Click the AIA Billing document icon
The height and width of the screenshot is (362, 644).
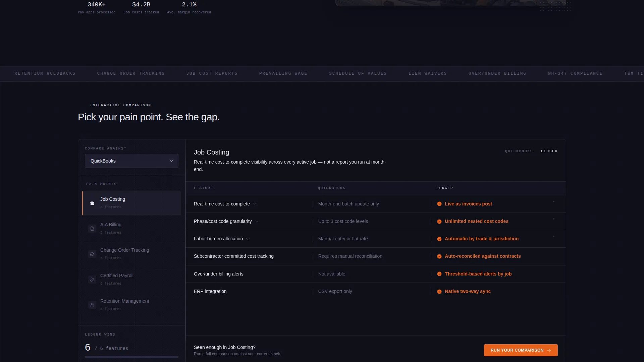point(92,229)
